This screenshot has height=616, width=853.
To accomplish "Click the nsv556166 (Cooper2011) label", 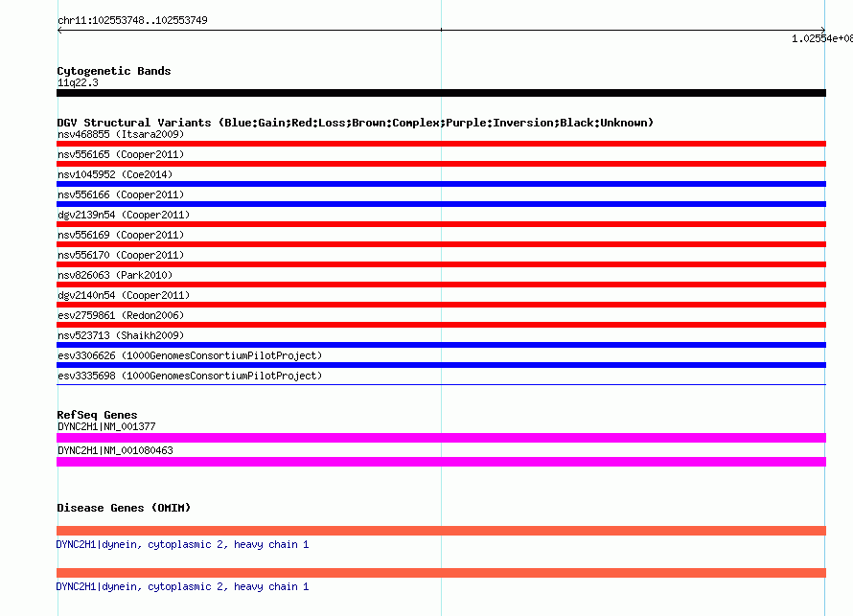I will pos(121,194).
